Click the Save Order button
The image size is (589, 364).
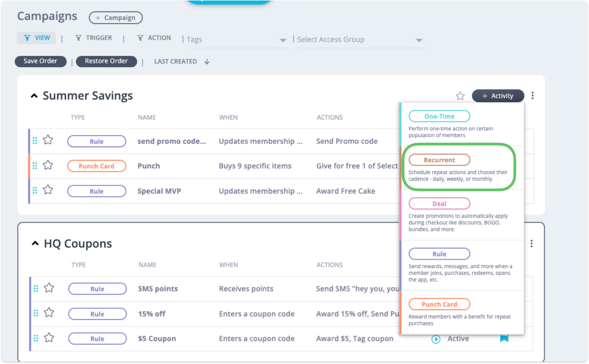pyautogui.click(x=41, y=61)
